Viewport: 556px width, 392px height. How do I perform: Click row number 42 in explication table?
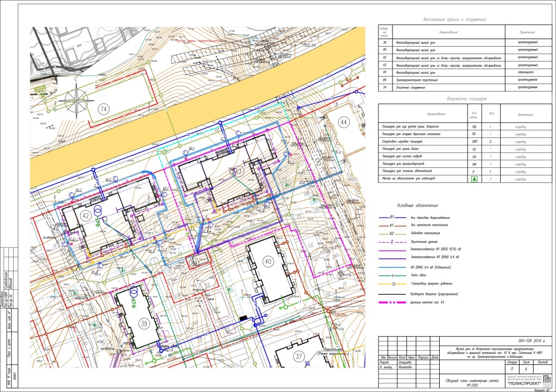pyautogui.click(x=384, y=58)
